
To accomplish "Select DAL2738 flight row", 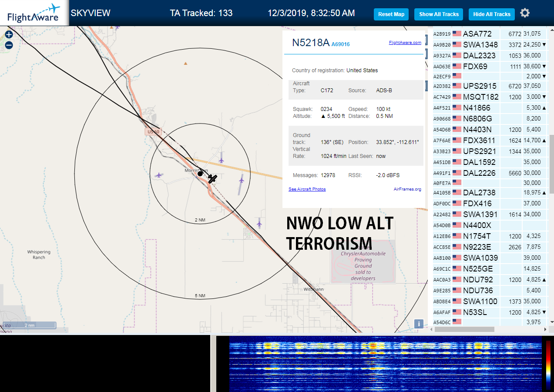I will click(490, 192).
